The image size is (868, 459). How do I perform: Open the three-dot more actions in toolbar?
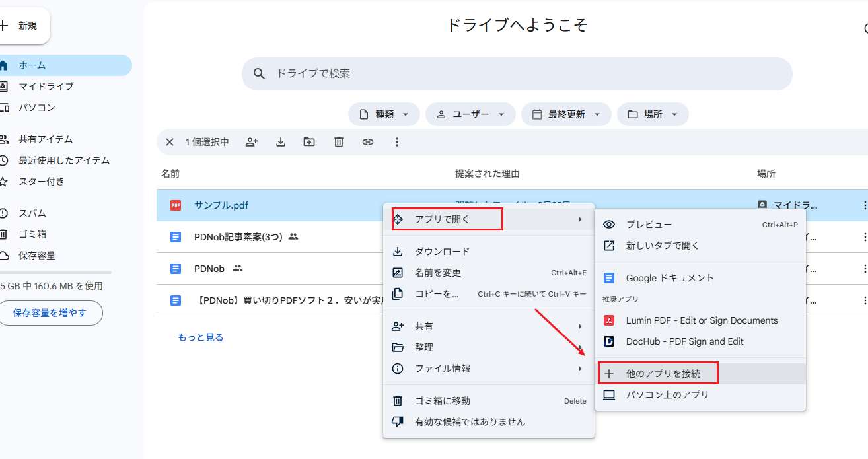click(x=397, y=142)
